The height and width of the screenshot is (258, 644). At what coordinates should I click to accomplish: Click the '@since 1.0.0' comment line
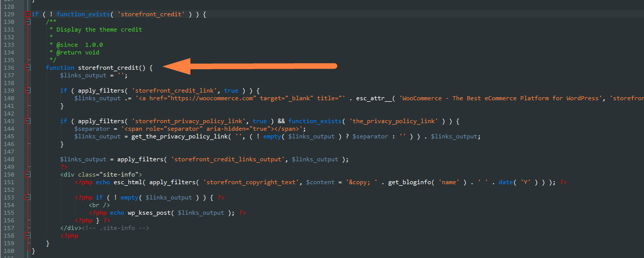[79, 45]
